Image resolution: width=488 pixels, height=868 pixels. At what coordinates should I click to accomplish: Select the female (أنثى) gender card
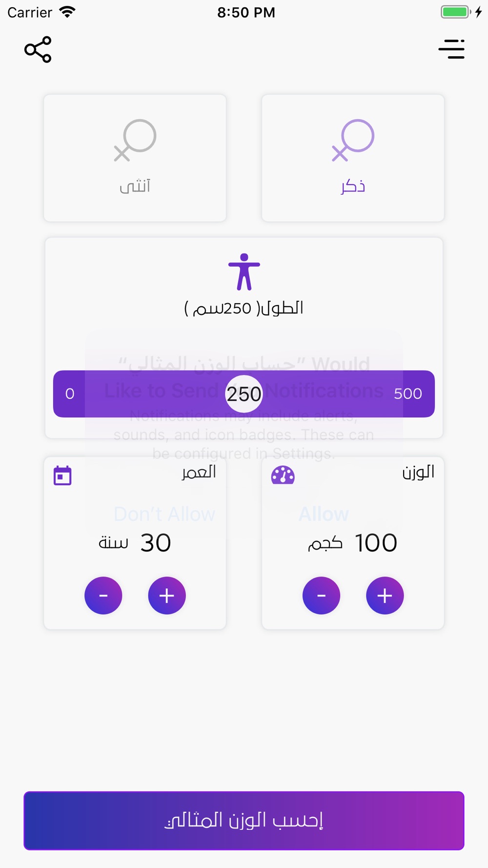click(x=135, y=158)
